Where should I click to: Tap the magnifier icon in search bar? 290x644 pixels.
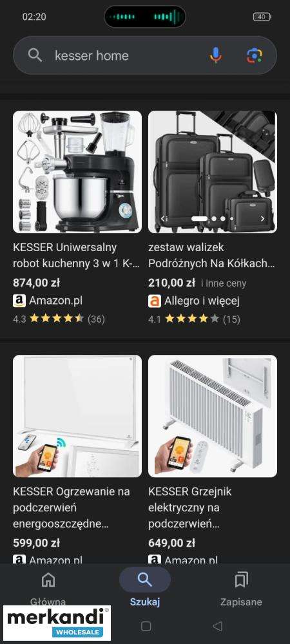click(x=35, y=55)
